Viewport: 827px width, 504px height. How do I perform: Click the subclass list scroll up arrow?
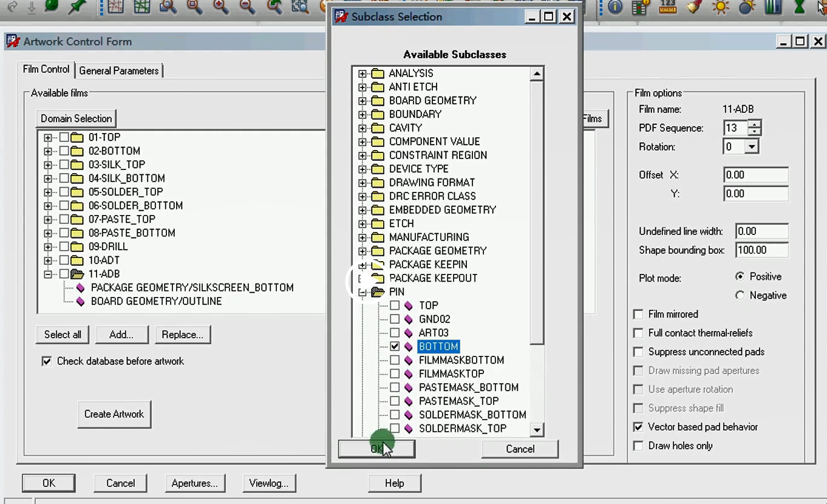537,73
